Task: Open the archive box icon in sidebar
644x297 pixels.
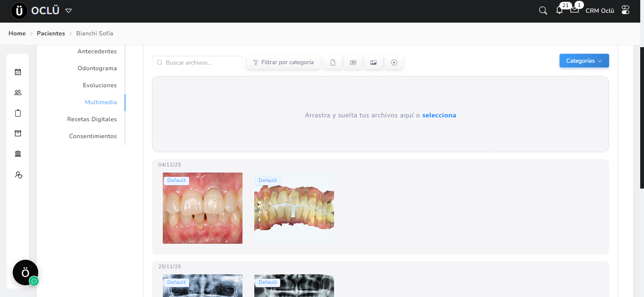Action: 18,133
